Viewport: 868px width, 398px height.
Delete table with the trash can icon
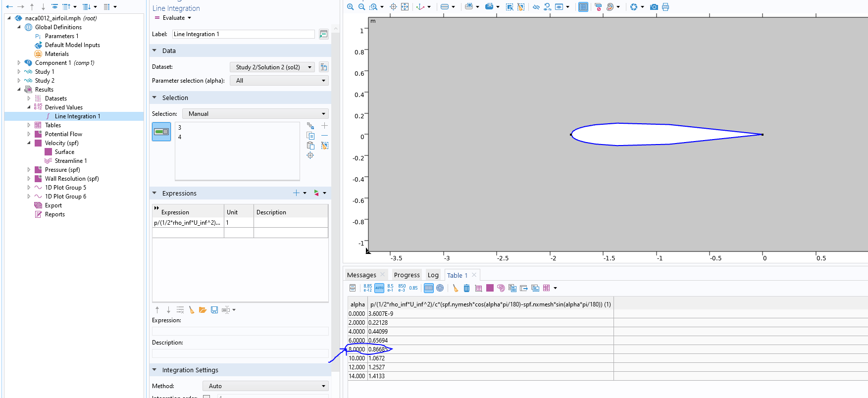(466, 288)
